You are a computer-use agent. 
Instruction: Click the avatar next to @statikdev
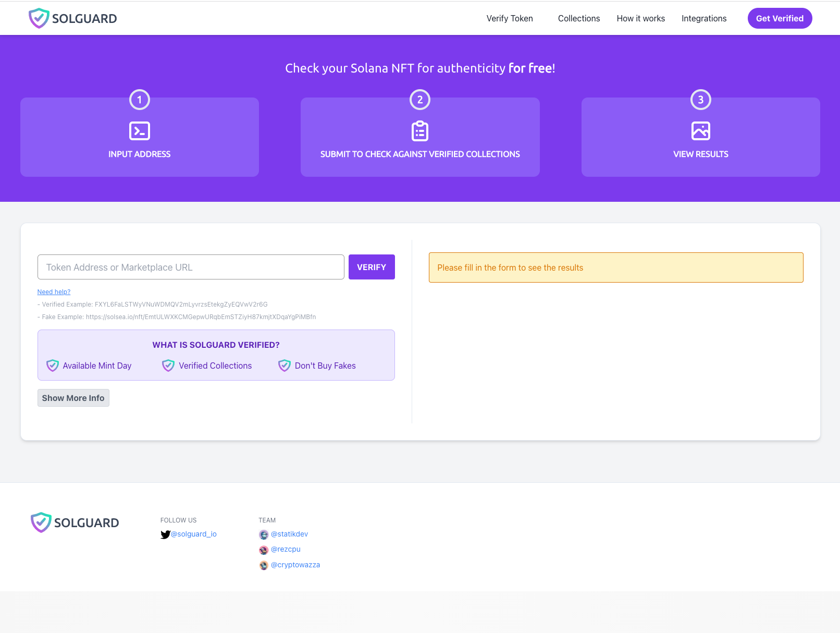point(264,534)
